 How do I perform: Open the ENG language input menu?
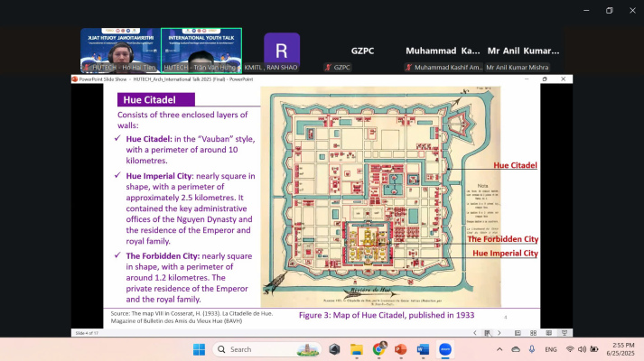click(x=550, y=349)
